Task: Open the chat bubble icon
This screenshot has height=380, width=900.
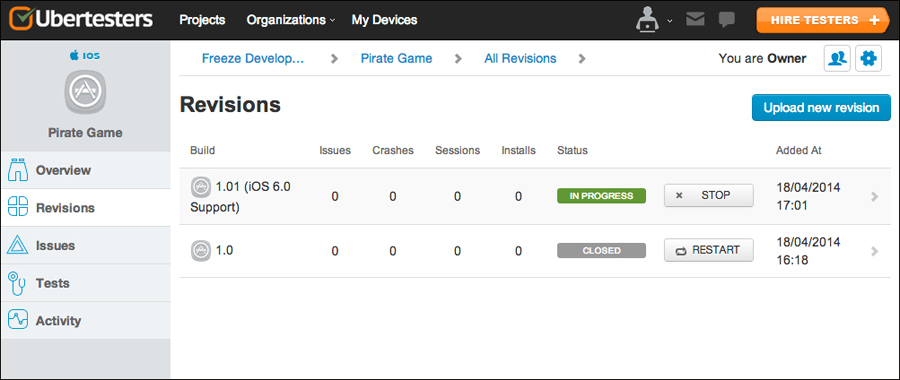Action: (x=727, y=20)
